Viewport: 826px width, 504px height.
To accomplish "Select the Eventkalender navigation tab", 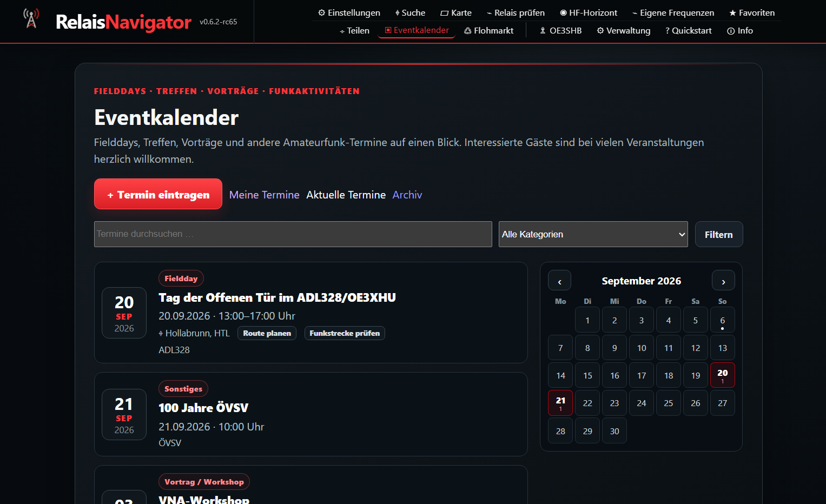I will point(417,30).
